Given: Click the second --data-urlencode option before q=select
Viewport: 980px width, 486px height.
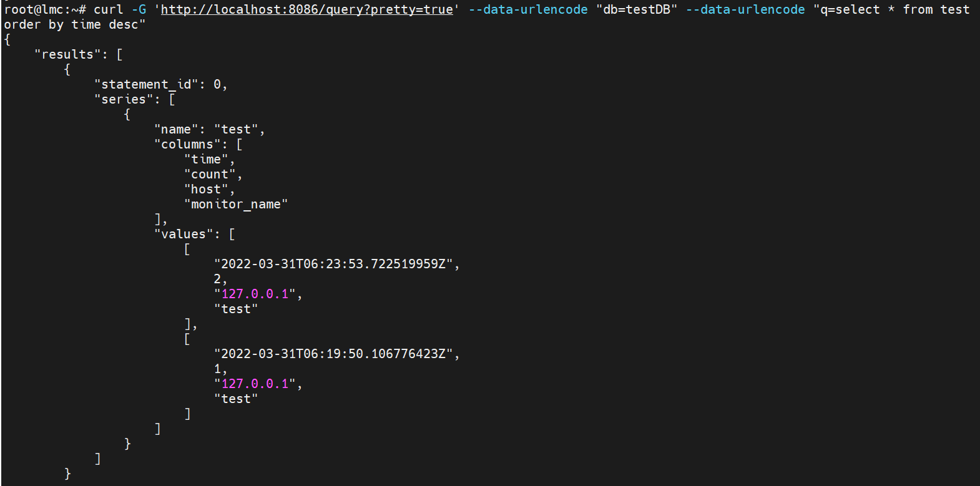Looking at the screenshot, I should (x=745, y=9).
